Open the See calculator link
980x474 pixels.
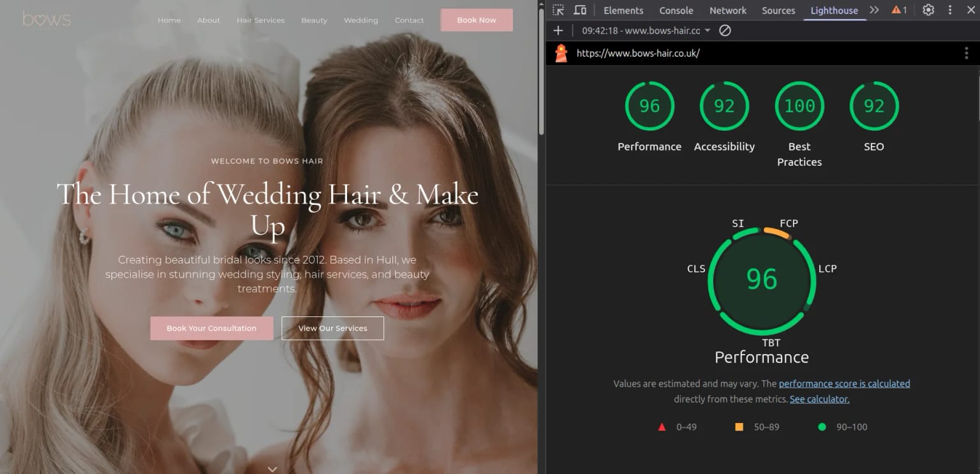(819, 399)
